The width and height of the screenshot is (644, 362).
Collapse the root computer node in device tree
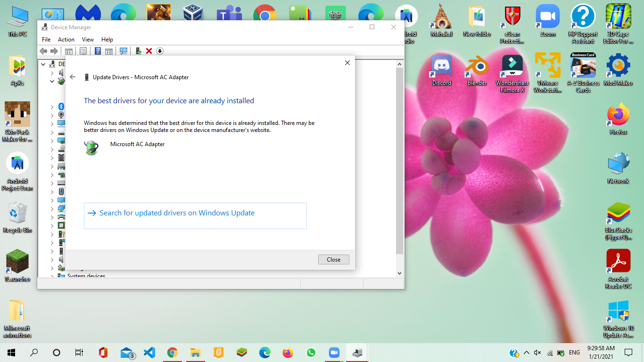point(43,64)
